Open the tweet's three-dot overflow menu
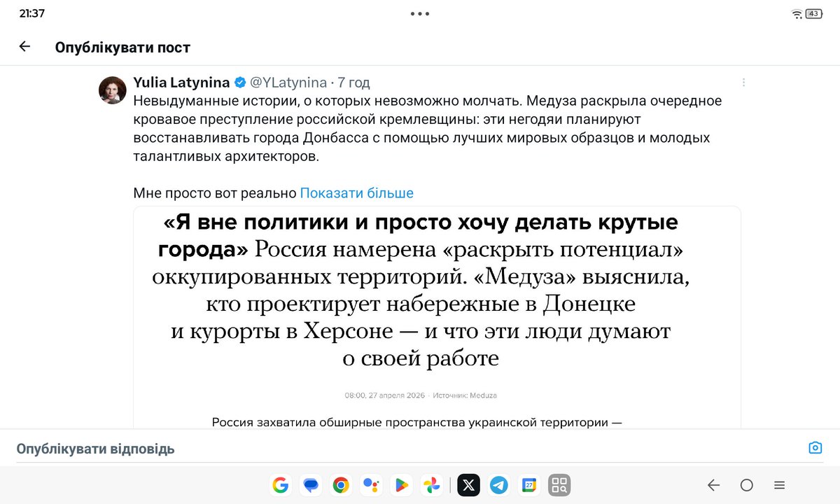Image resolution: width=840 pixels, height=504 pixels. 743,81
